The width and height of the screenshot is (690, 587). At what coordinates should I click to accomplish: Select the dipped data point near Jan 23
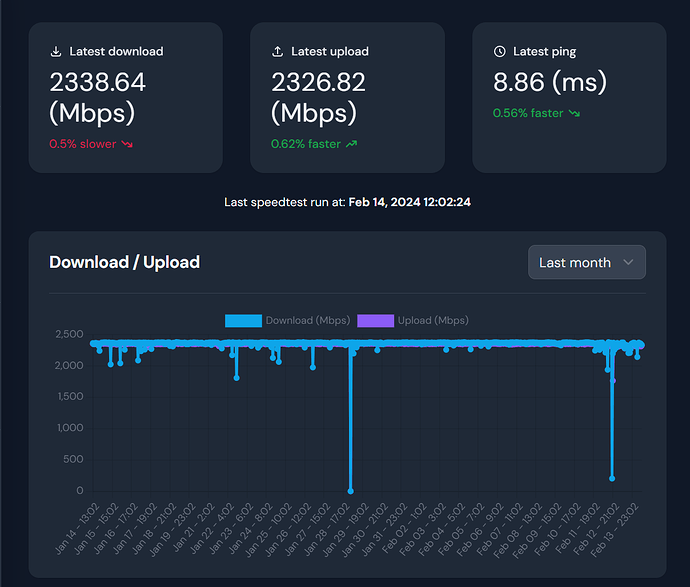[236, 377]
